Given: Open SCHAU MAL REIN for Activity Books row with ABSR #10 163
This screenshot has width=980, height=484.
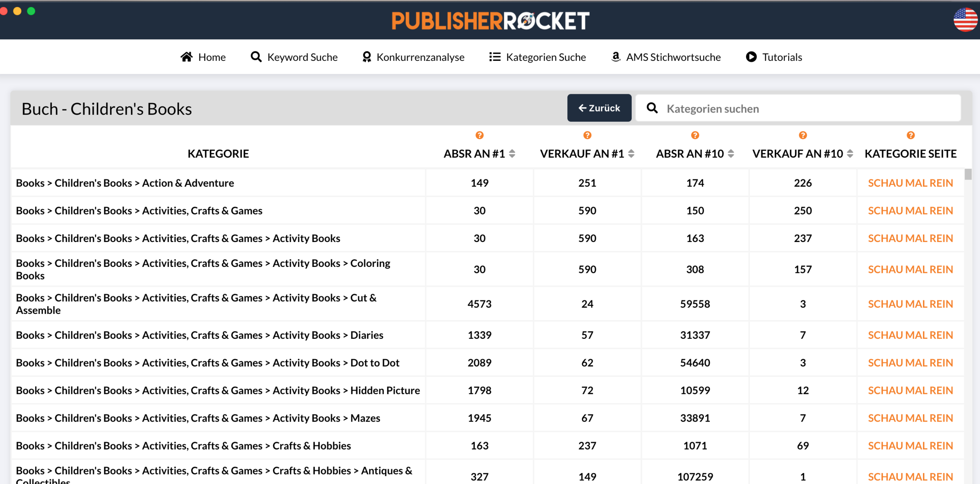Looking at the screenshot, I should pos(910,238).
